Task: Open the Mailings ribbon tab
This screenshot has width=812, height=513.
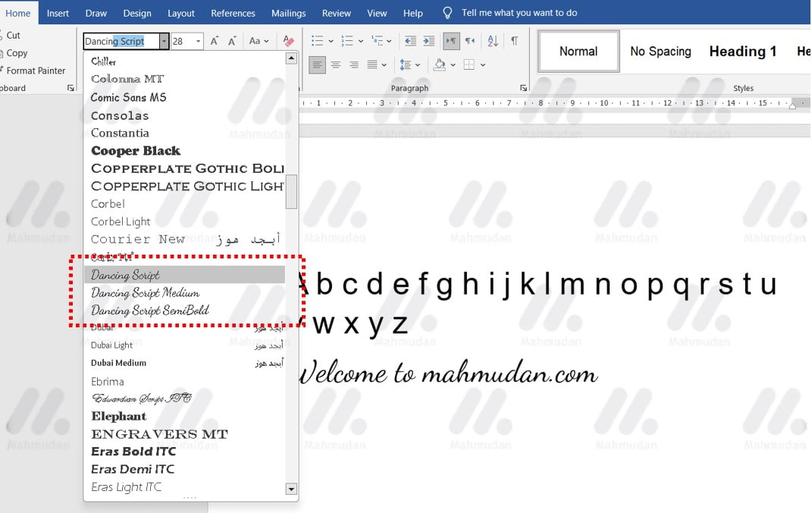Action: coord(288,13)
